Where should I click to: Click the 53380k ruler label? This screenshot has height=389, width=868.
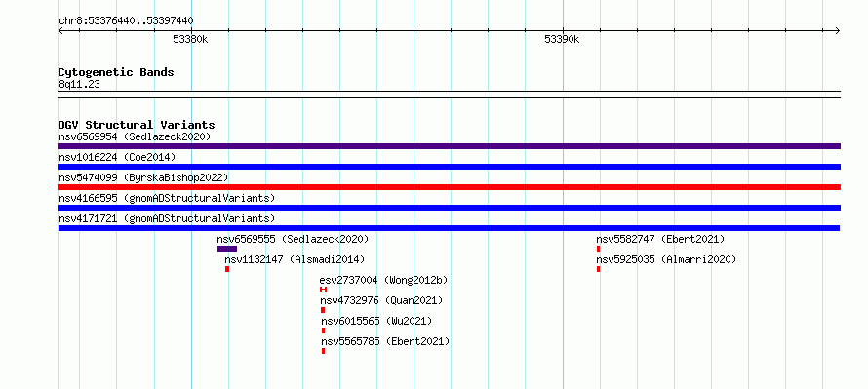point(190,39)
